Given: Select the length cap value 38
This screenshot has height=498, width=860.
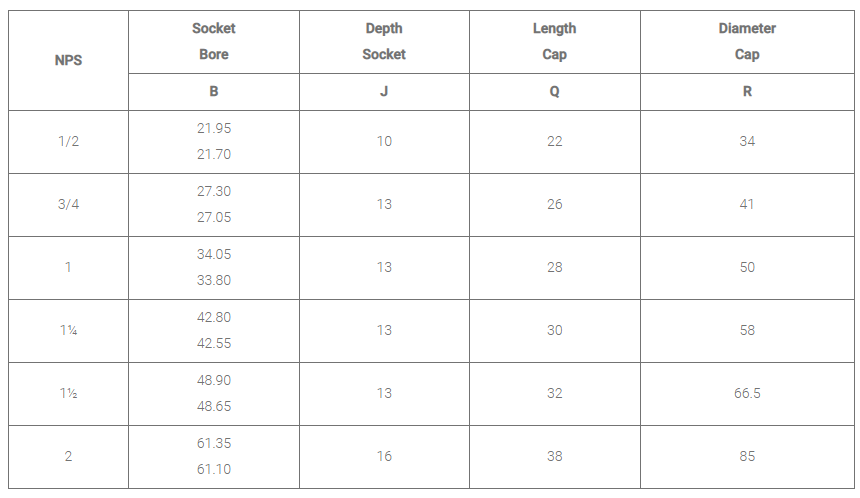Looking at the screenshot, I should [554, 456].
